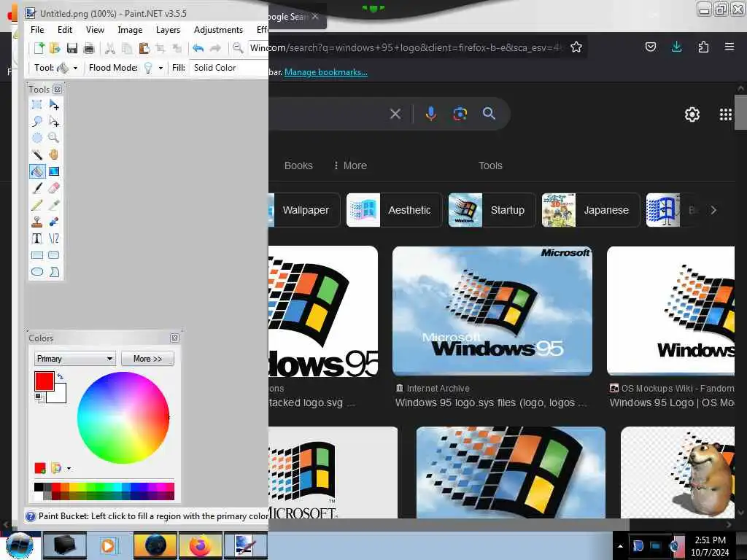
Task: Click the More >> button in Colors
Action: click(147, 359)
